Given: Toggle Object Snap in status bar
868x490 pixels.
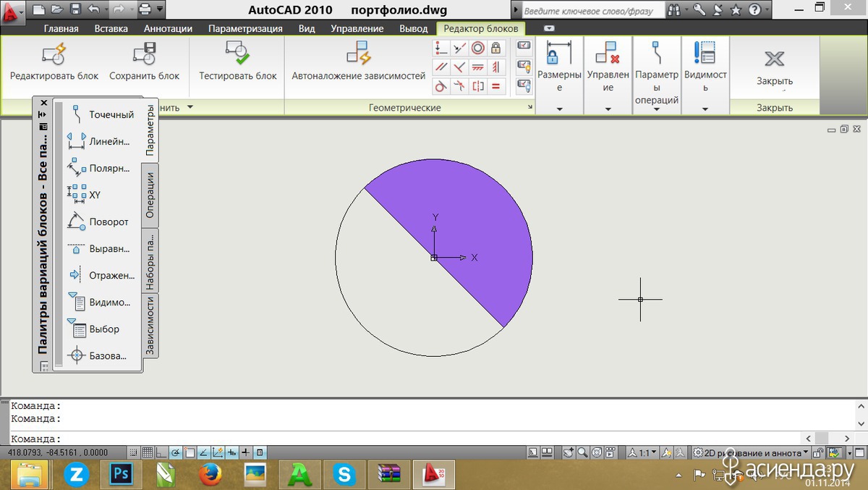Looking at the screenshot, I should [x=190, y=452].
